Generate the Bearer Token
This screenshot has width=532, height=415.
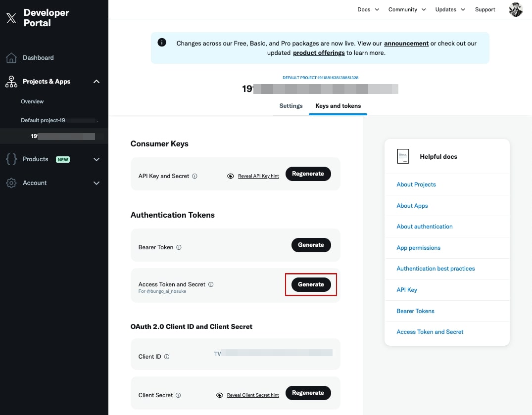coord(311,245)
